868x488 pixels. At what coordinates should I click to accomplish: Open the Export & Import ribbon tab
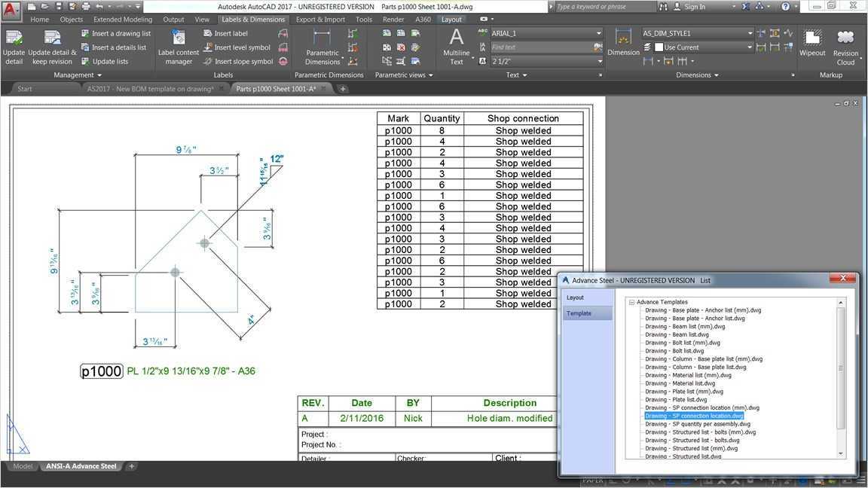pos(320,20)
